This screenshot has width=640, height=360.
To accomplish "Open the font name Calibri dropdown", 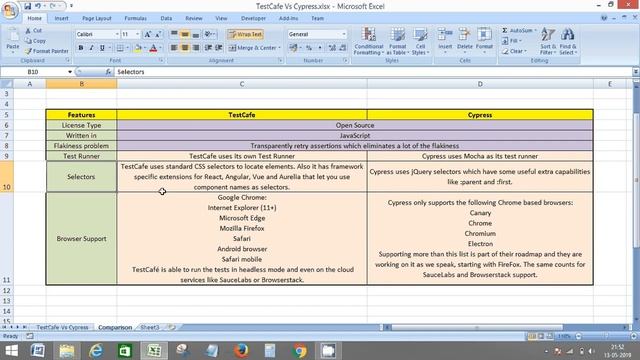I will 117,34.
